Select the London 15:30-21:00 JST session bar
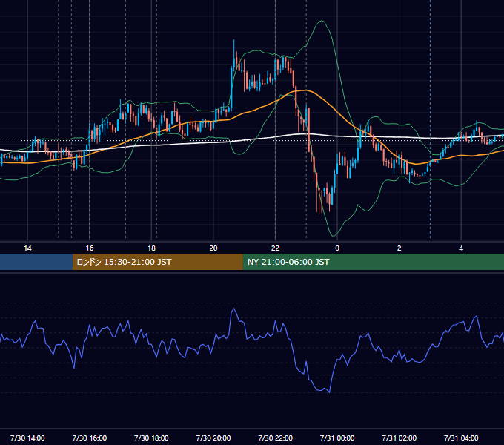The height and width of the screenshot is (445, 504). [x=157, y=262]
